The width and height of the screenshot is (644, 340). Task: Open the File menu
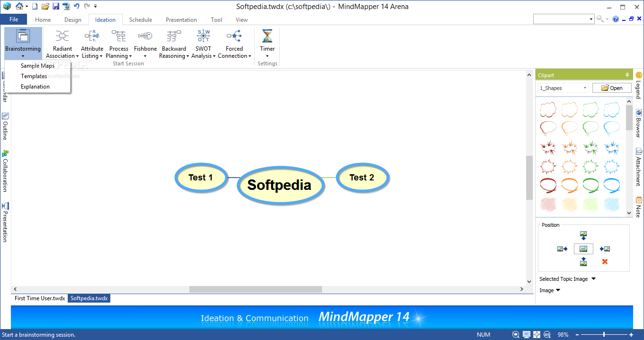[x=13, y=19]
